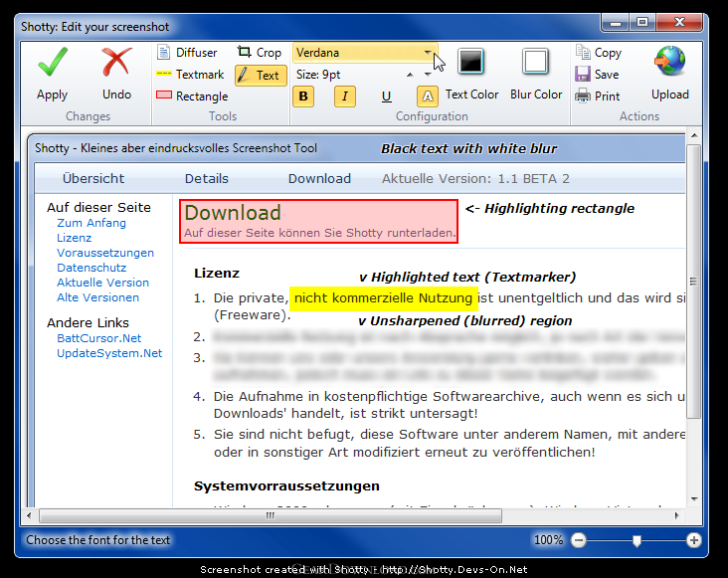Select the Rectangle tool
728x578 pixels.
[x=192, y=96]
